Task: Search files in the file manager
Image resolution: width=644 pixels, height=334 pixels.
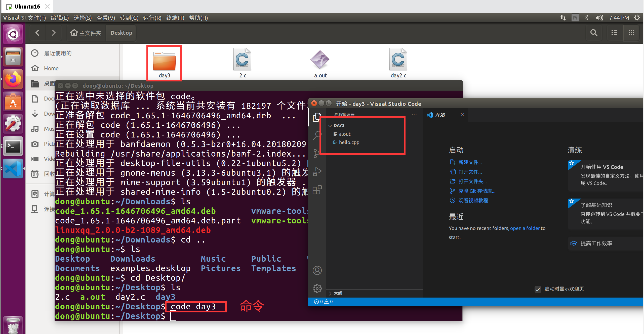Action: (x=594, y=33)
